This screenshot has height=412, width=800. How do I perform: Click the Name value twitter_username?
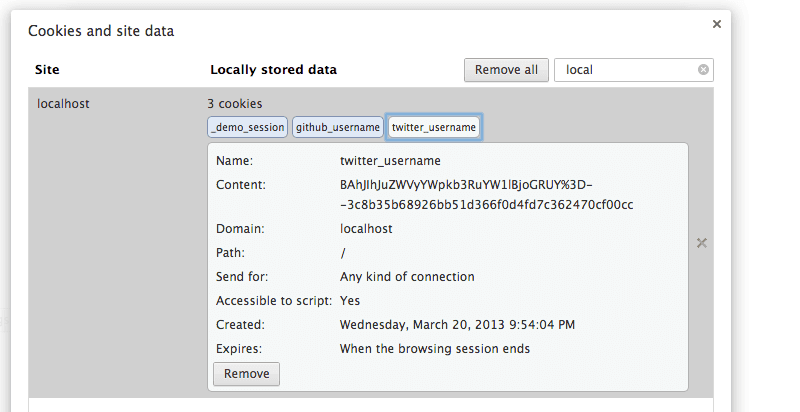pos(390,161)
